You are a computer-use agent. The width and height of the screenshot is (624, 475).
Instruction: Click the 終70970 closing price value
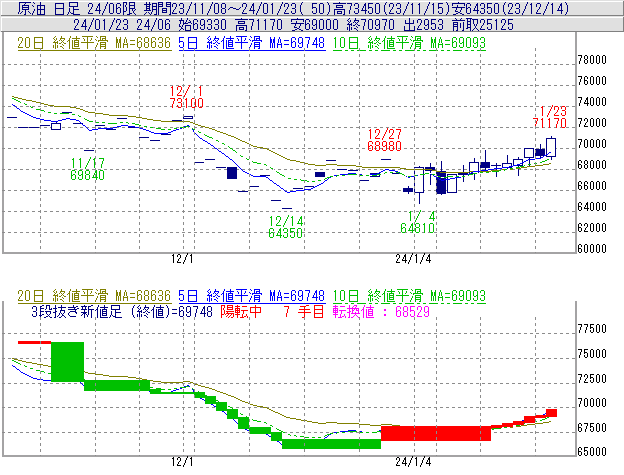click(370, 25)
